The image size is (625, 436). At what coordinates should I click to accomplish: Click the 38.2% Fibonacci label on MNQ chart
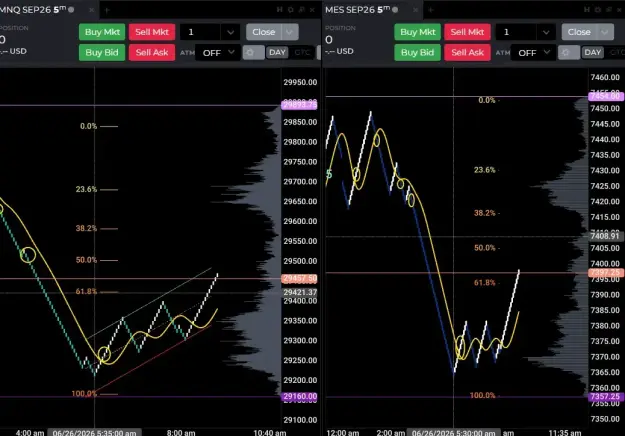[86, 228]
